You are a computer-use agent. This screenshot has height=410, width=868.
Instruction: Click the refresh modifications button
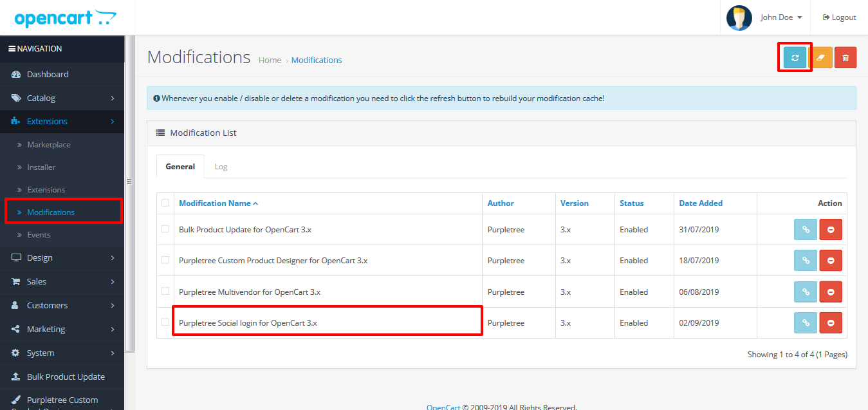point(795,57)
